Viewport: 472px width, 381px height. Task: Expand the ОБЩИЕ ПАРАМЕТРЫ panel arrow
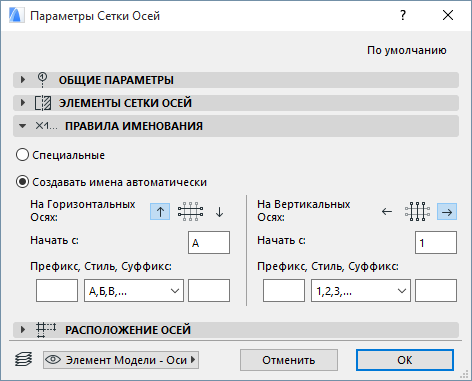point(23,80)
